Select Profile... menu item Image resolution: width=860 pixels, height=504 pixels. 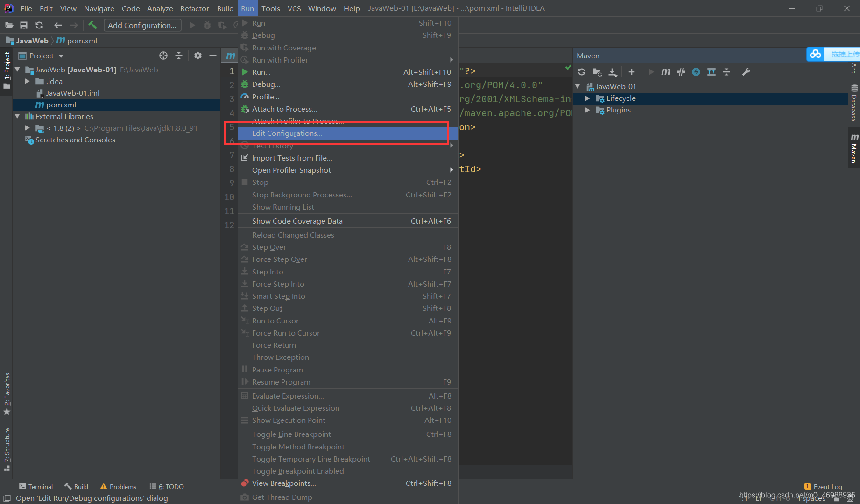coord(348,97)
